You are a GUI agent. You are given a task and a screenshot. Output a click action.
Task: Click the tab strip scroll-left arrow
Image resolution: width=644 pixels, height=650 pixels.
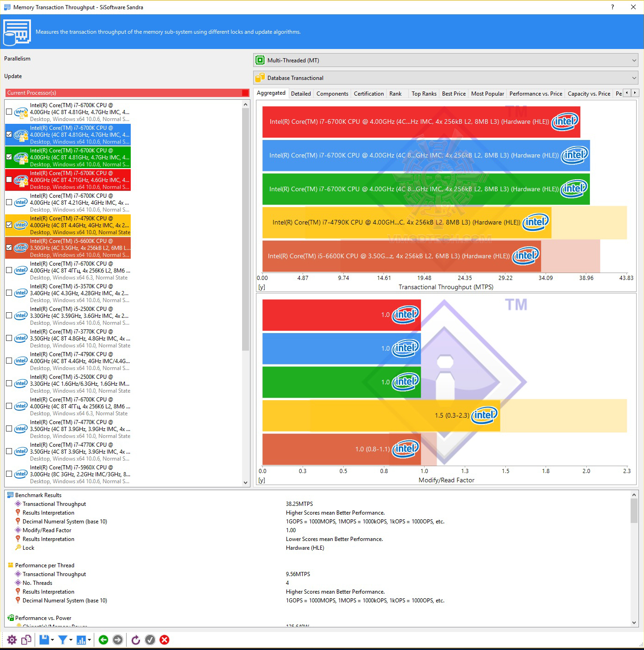tap(627, 93)
